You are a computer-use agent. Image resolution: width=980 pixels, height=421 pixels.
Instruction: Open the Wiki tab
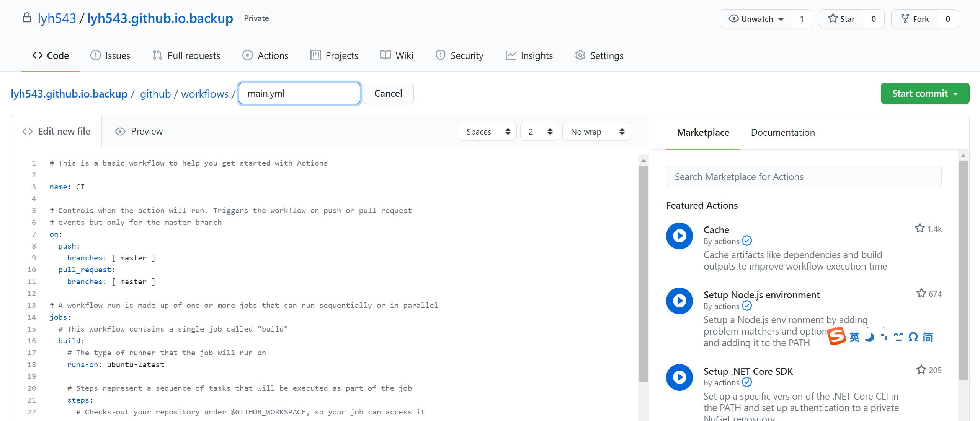point(397,55)
